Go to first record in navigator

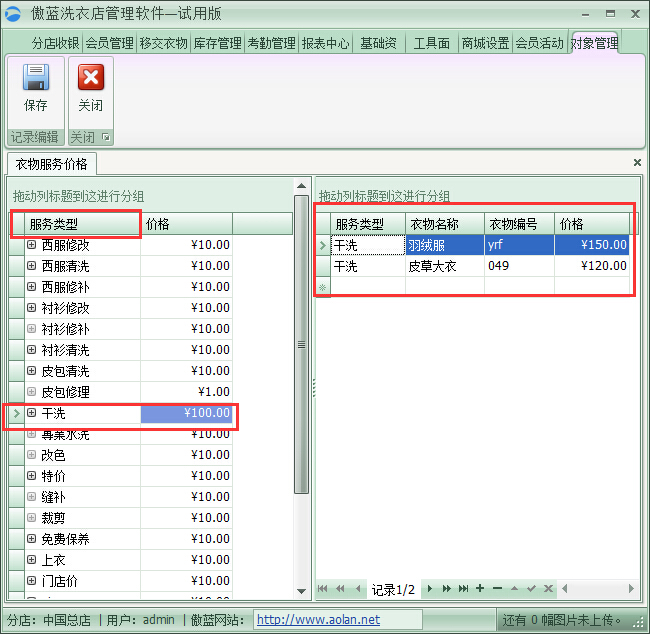click(323, 588)
